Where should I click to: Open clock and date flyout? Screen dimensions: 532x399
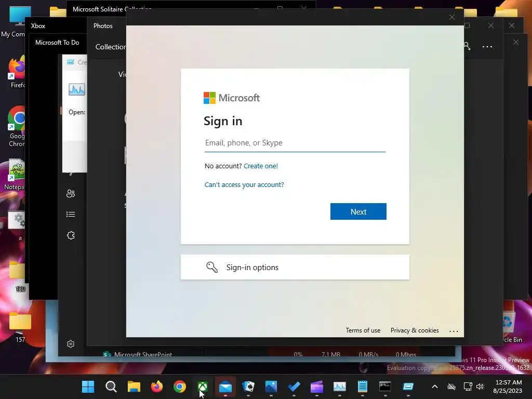coord(508,387)
